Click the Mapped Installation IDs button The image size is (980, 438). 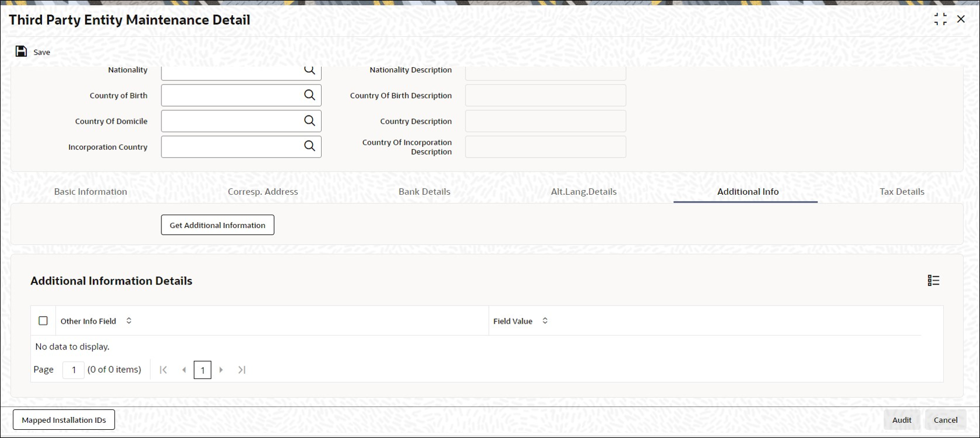[64, 420]
